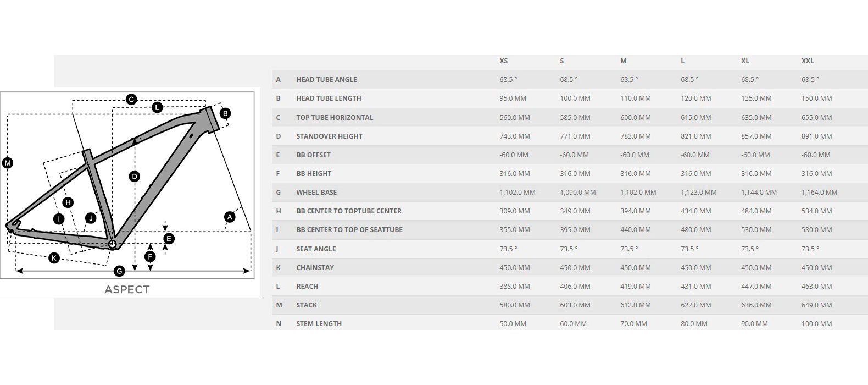Click the B head tube marker on diagram
The height and width of the screenshot is (385, 868).
tap(225, 113)
